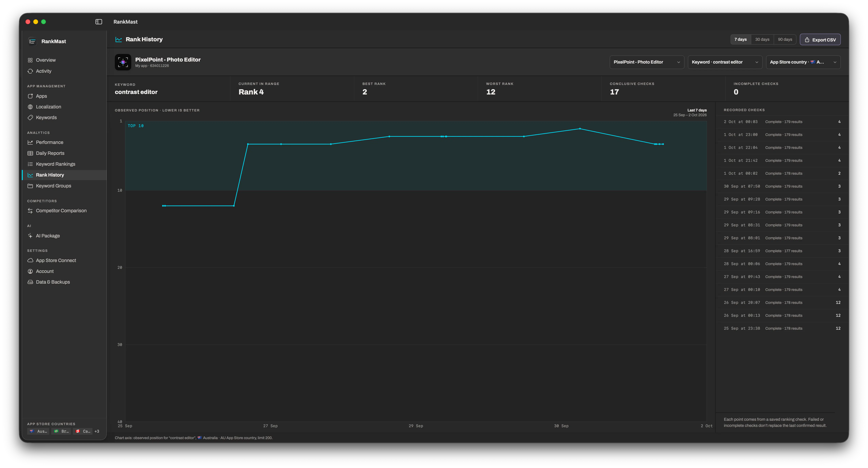Open Account settings
Viewport: 868px width, 468px height.
[x=64, y=271]
